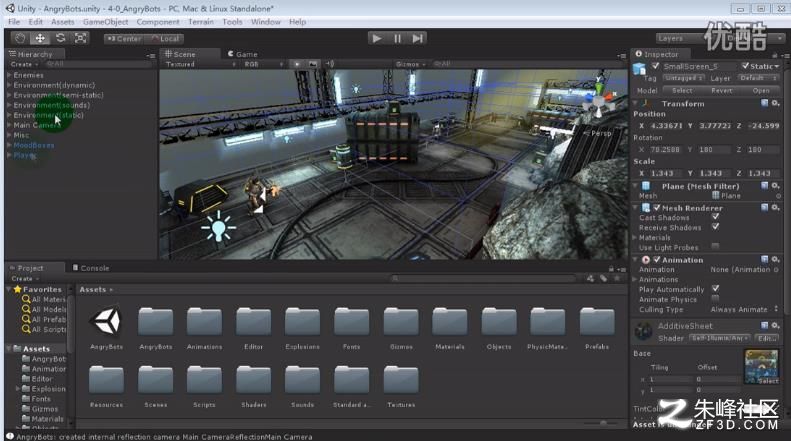Expand the Misc object in Hierarchy
The image size is (791, 441).
(x=9, y=135)
